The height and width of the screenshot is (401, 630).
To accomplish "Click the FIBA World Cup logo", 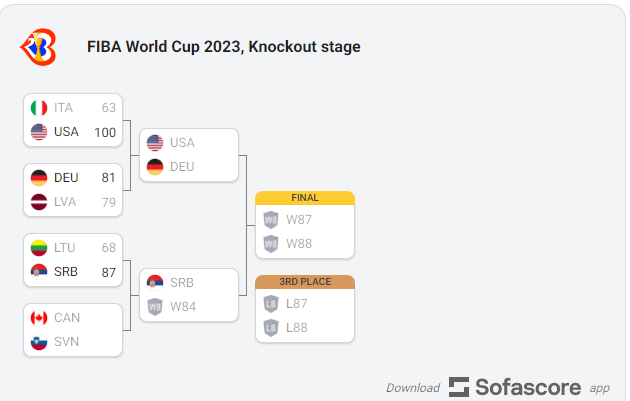I will point(39,46).
